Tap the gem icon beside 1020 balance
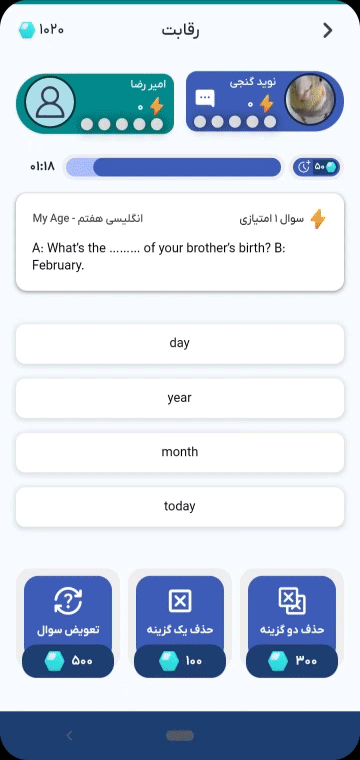Screen dimensions: 360x760 pyautogui.click(x=27, y=30)
